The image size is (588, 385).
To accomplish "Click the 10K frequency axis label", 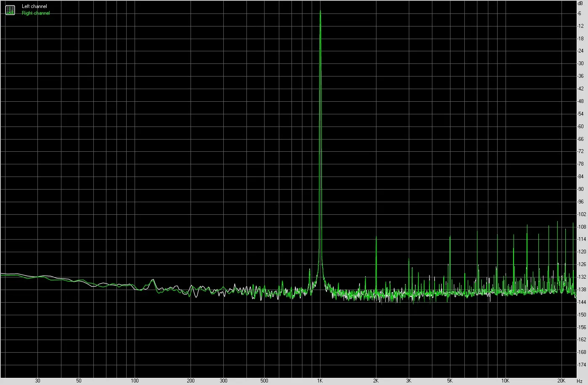I will click(x=505, y=381).
